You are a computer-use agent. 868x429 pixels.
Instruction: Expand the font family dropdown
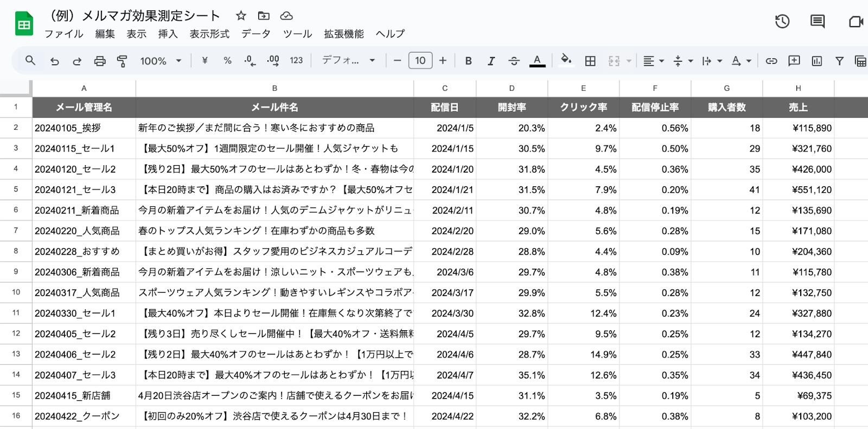pyautogui.click(x=348, y=60)
